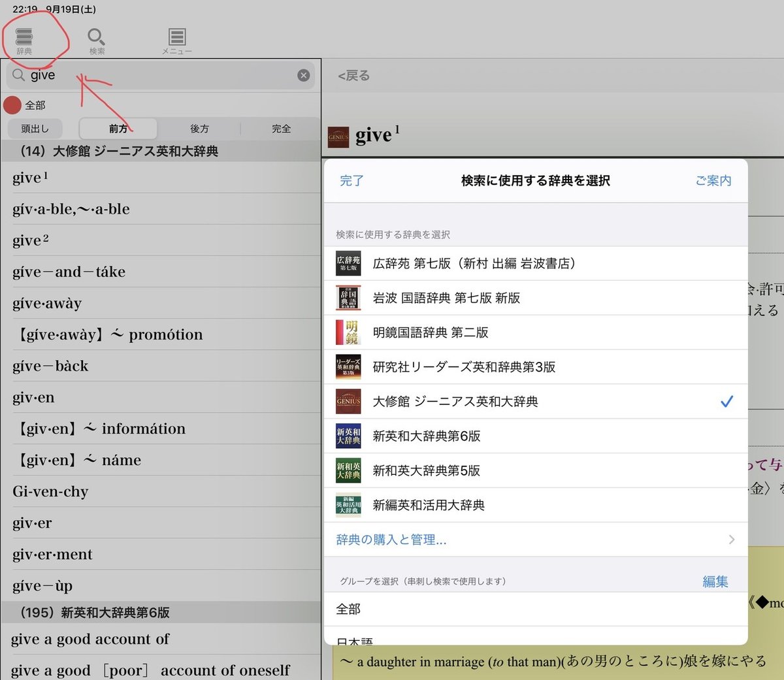Open the gíve-bàck result entry

161,366
